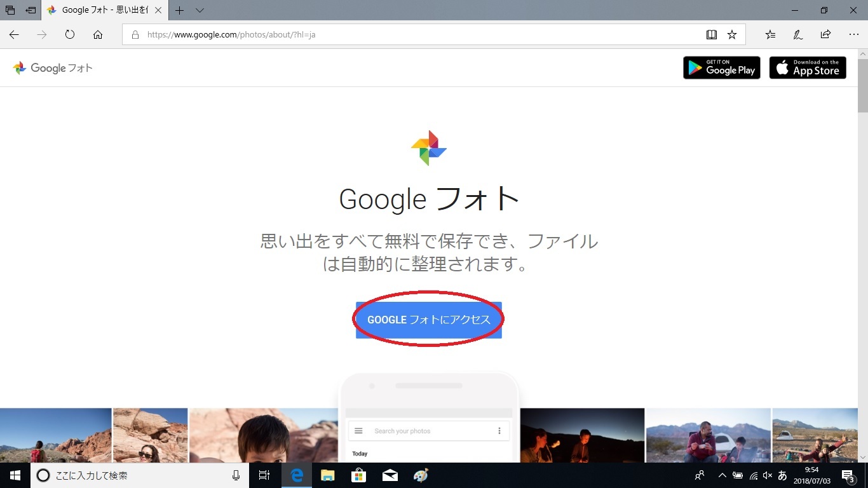Screen dimensions: 868x488
Task: Open File Explorer from the taskbar
Action: click(327, 475)
